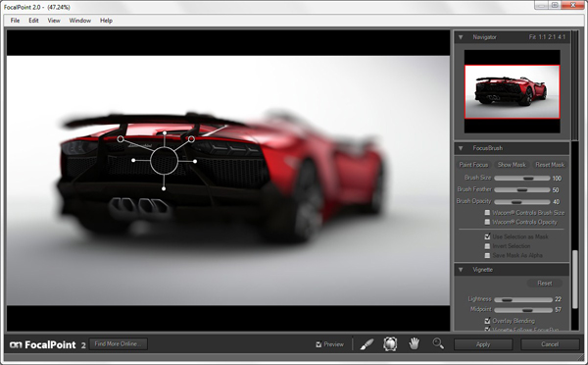
Task: Close the FocalPoint window
Action: [573, 5]
